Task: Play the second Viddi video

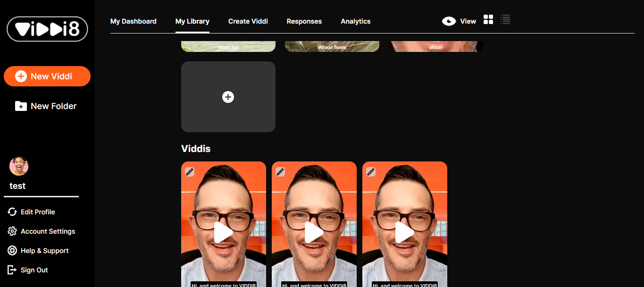Action: pyautogui.click(x=314, y=232)
